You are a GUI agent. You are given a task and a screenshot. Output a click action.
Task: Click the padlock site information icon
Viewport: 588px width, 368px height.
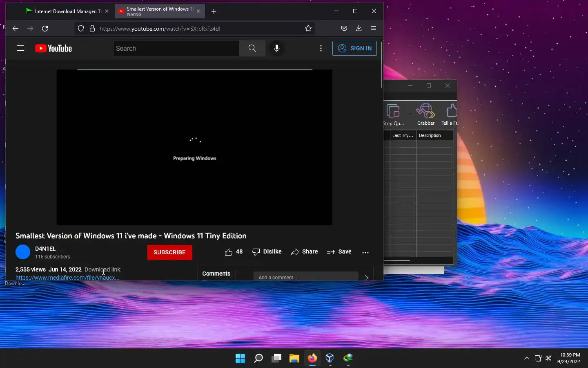coord(92,28)
